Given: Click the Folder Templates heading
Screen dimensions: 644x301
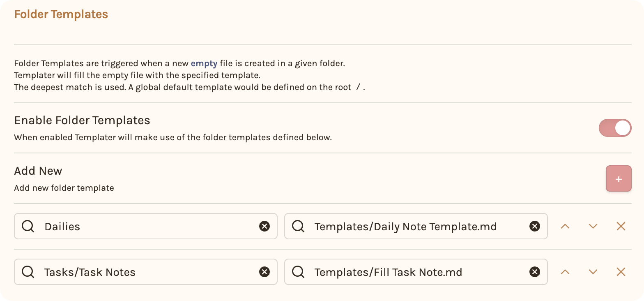Looking at the screenshot, I should [61, 14].
